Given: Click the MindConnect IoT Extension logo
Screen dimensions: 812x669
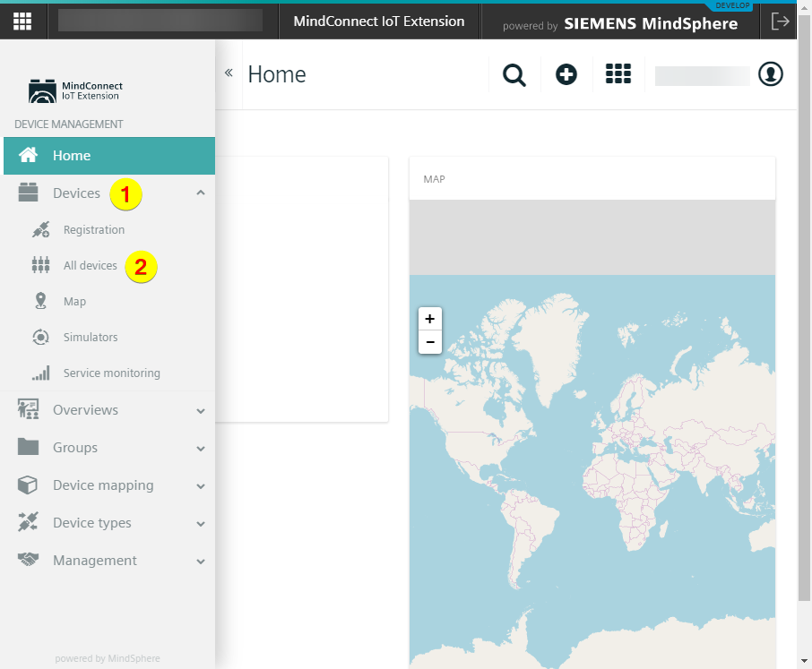Looking at the screenshot, I should 76,90.
